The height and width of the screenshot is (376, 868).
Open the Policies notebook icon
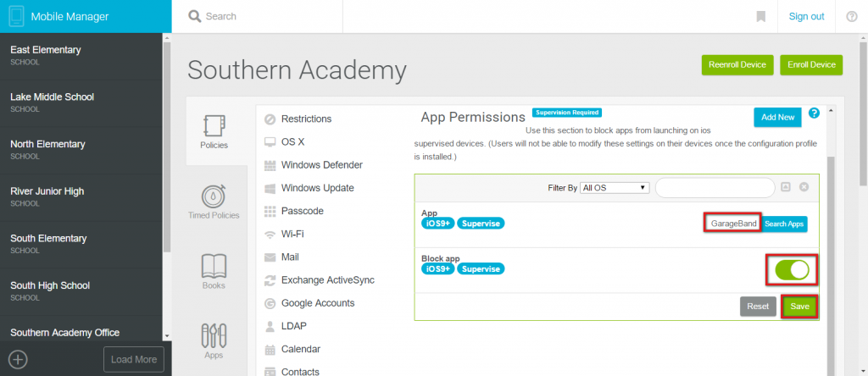(214, 125)
